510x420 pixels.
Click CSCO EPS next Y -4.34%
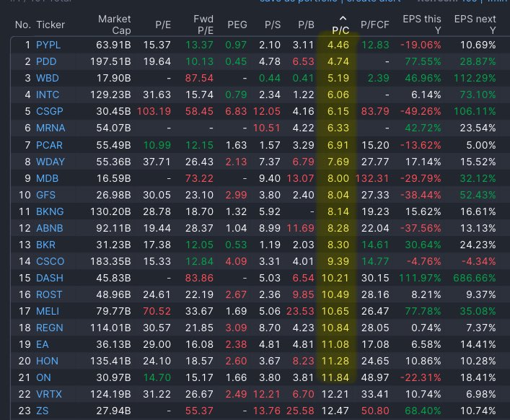479,261
